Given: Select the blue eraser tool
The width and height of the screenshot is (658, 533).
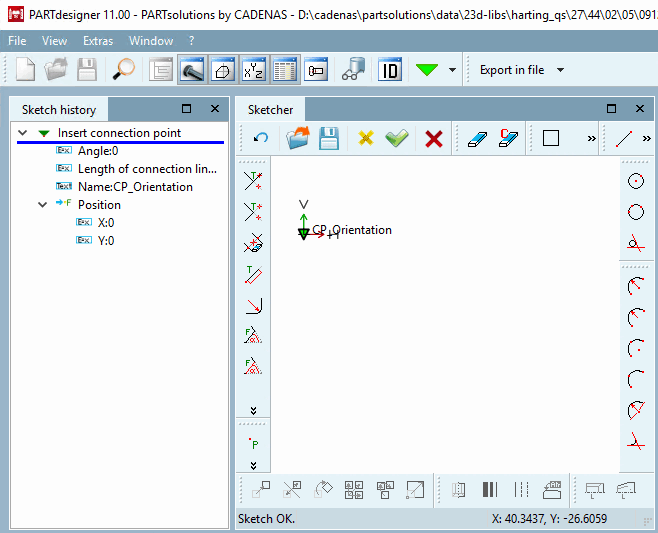Looking at the screenshot, I should 477,139.
